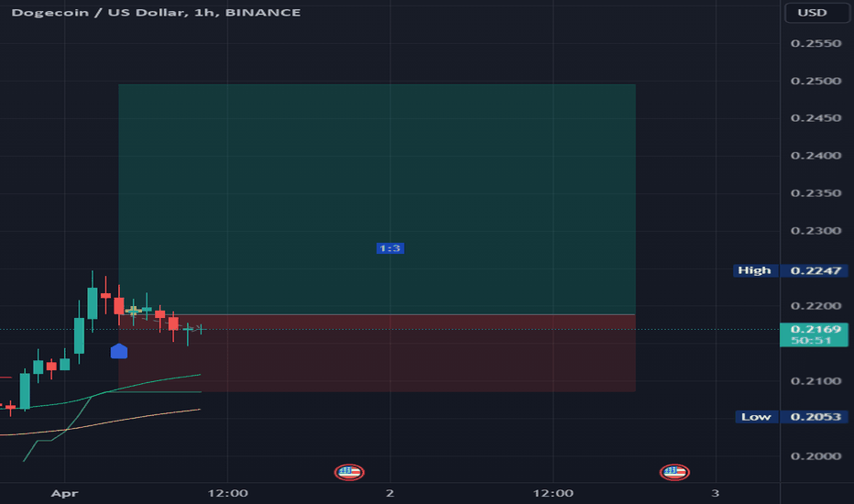This screenshot has height=504, width=854.
Task: Select the blue house-shaped marker icon
Action: [x=119, y=352]
